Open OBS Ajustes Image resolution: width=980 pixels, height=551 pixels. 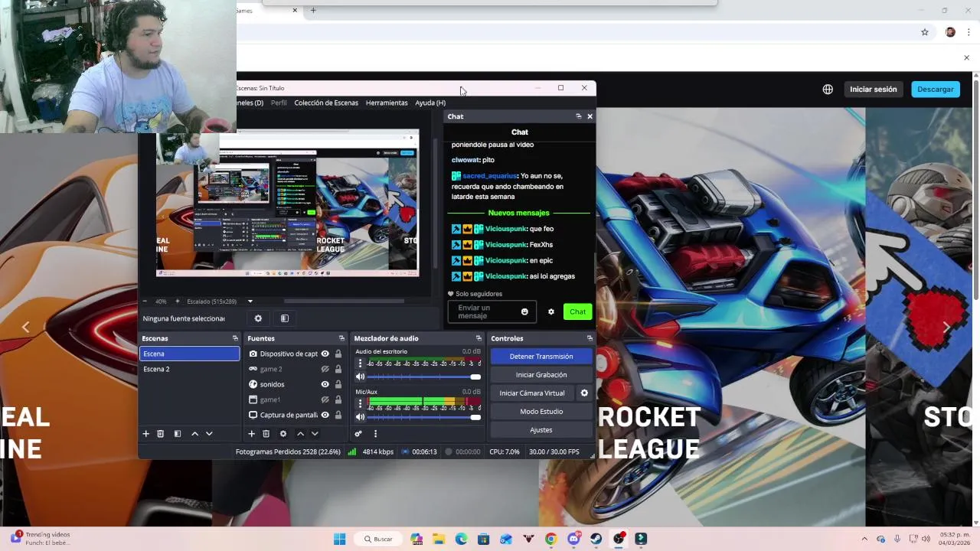coord(541,430)
